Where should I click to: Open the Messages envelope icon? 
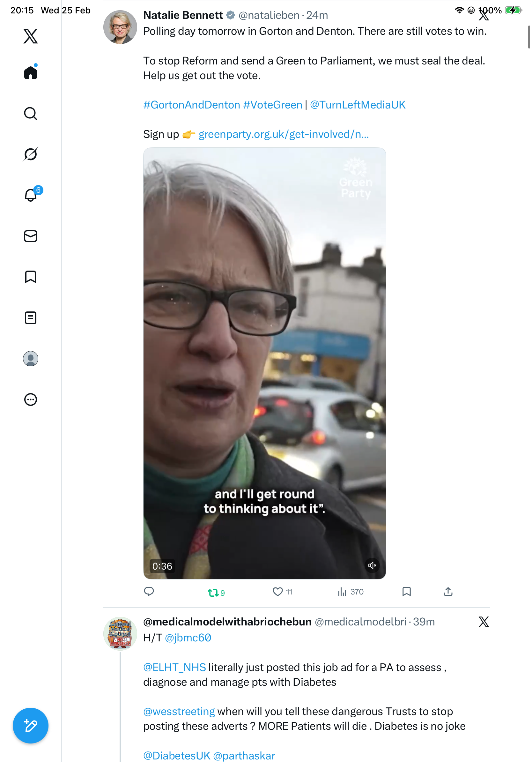[31, 236]
